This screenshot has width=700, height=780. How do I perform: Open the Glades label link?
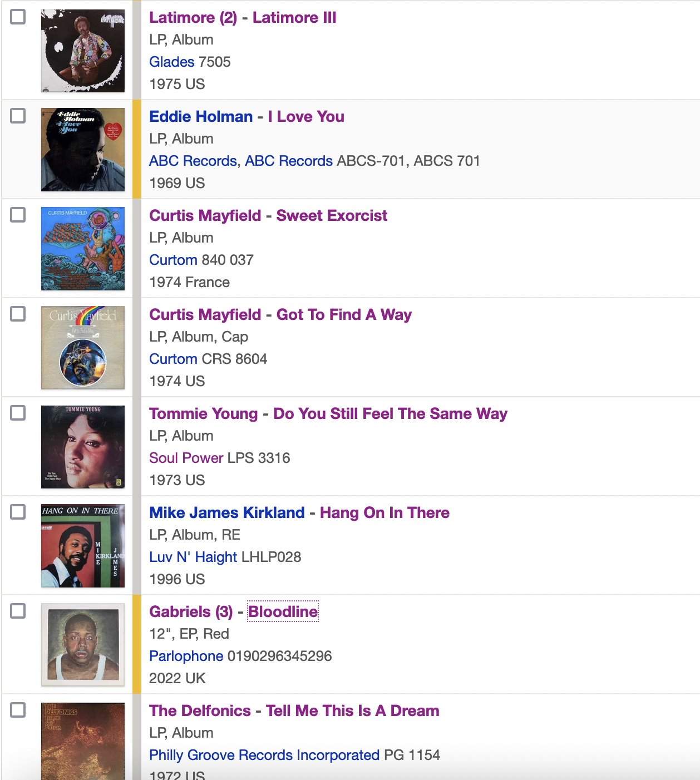[x=171, y=62]
